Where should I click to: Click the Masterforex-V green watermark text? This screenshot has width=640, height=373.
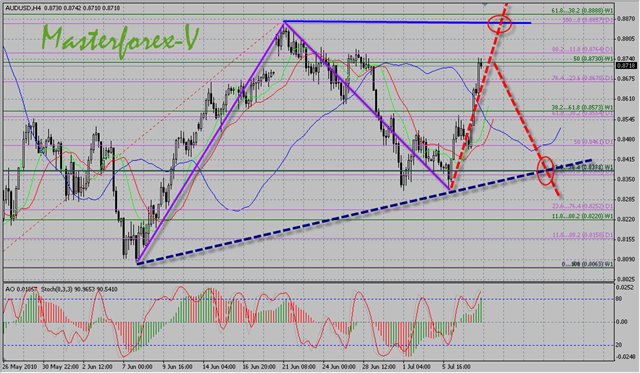click(x=120, y=39)
